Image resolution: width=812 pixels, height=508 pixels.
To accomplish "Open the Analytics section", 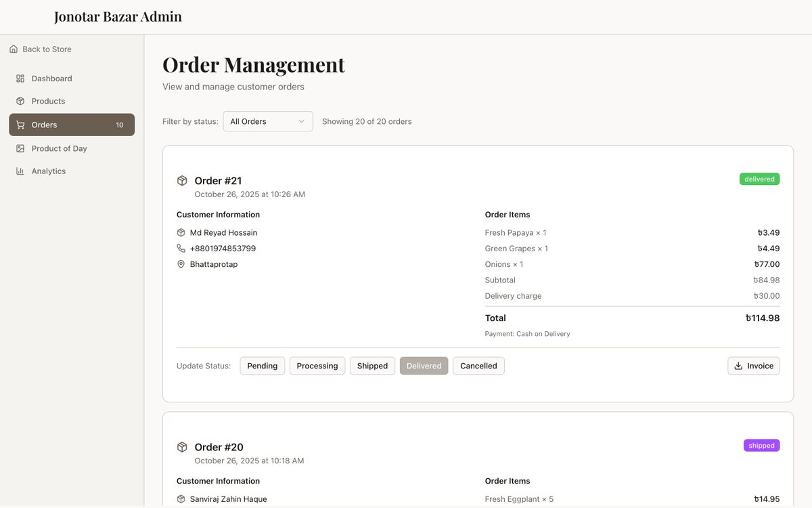I will [72, 171].
